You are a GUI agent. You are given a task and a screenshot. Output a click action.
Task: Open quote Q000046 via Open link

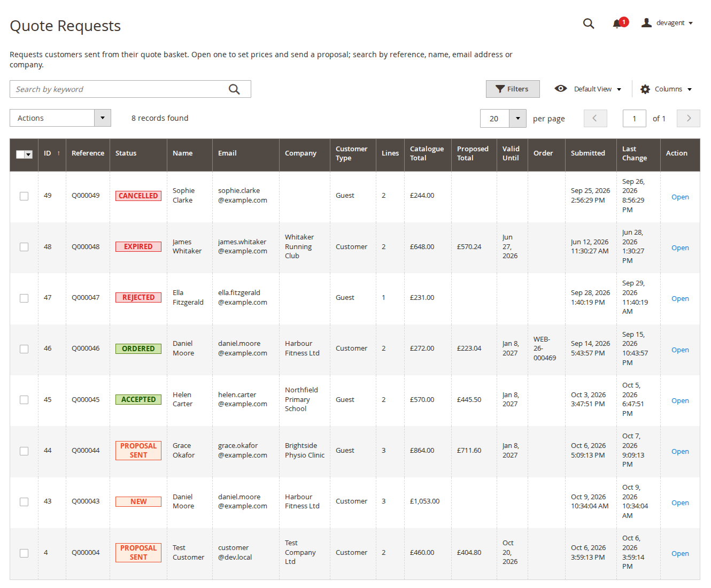click(680, 350)
